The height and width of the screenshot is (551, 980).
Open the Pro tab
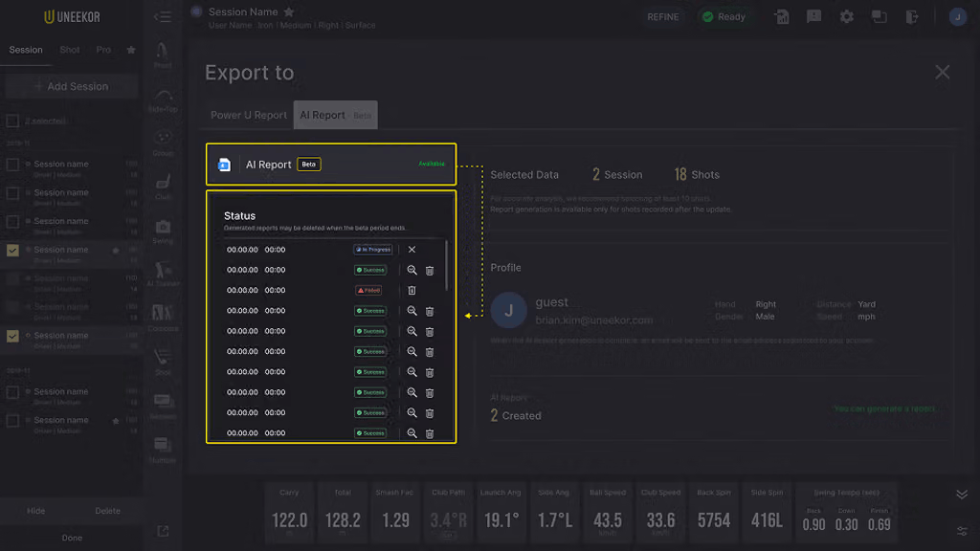coord(103,50)
